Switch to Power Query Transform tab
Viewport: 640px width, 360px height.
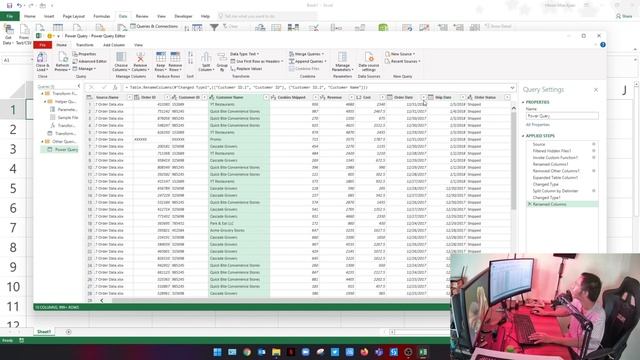tap(84, 45)
